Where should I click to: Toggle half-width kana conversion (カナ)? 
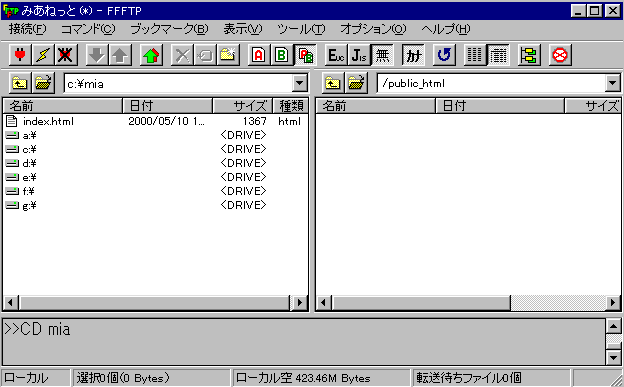tap(413, 55)
